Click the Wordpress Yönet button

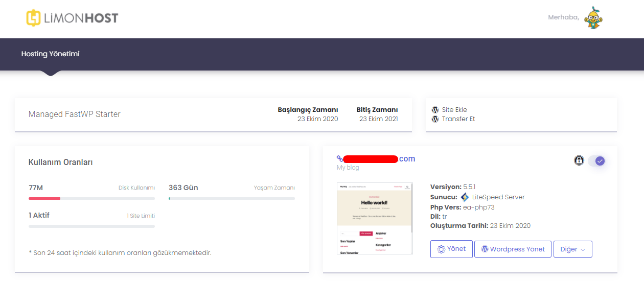click(x=513, y=249)
